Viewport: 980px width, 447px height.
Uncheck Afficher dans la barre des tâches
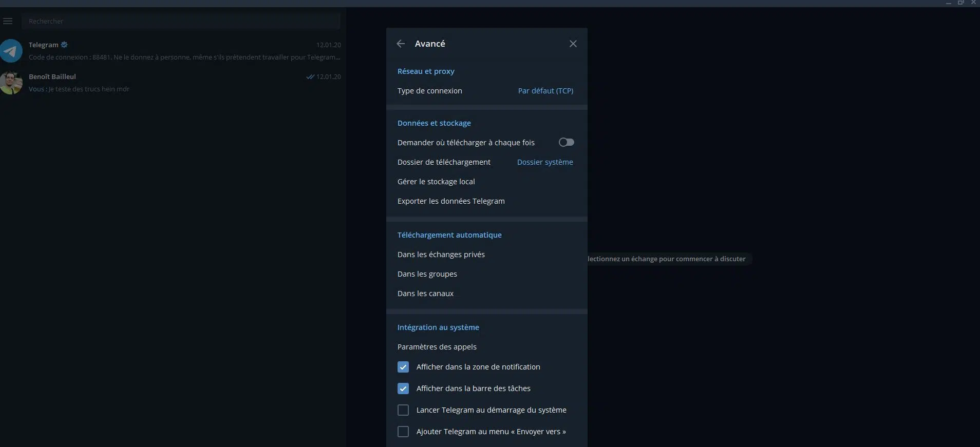(x=403, y=388)
